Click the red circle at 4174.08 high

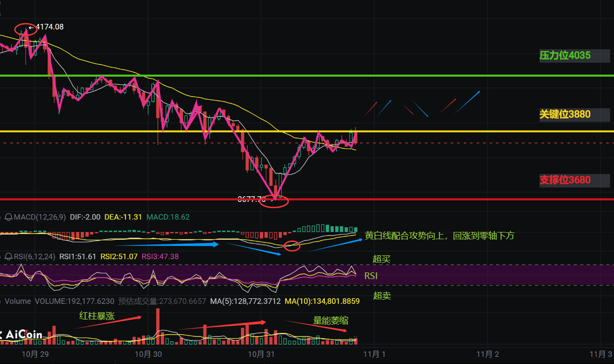25,28
